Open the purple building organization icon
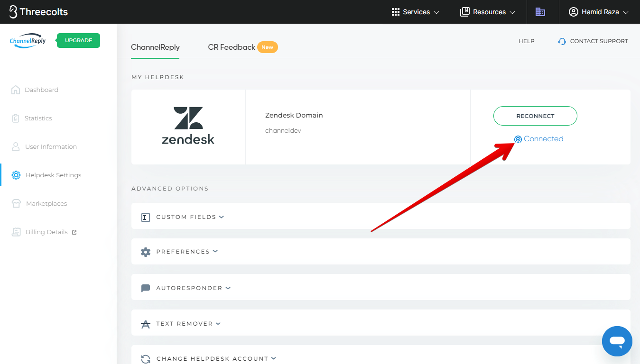Screen dimensions: 640x364 tap(540, 12)
